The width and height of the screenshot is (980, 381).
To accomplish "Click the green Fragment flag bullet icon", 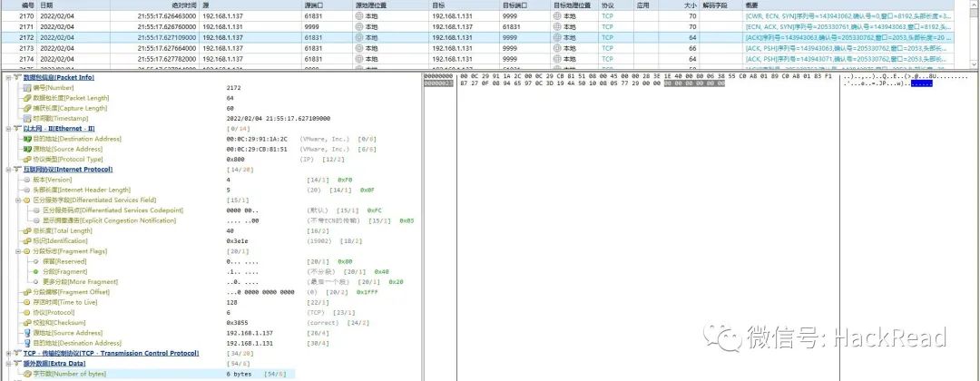I will click(35, 272).
